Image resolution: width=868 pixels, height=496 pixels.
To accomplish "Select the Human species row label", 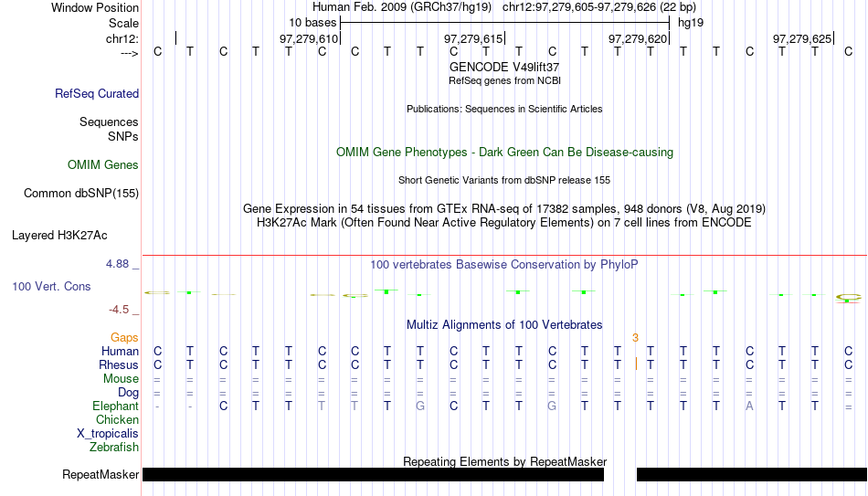I will [120, 352].
